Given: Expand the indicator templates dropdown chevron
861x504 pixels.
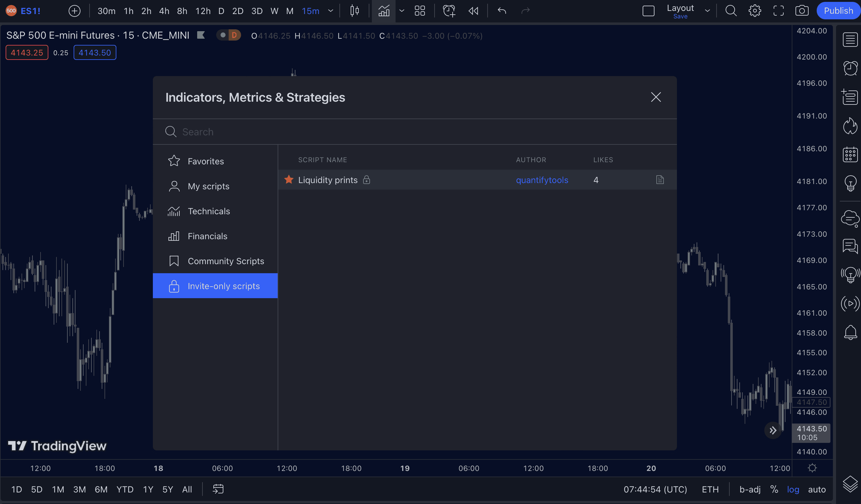Looking at the screenshot, I should click(x=402, y=11).
